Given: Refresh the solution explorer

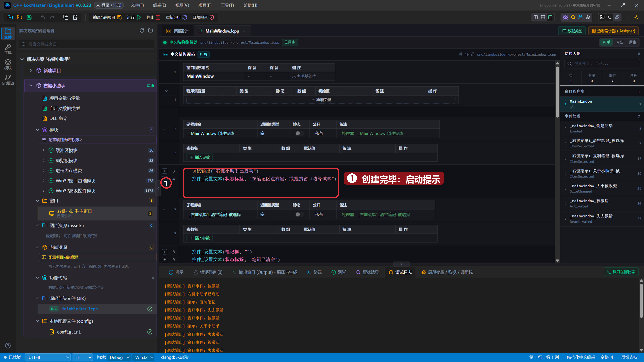Looking at the screenshot, I should click(x=142, y=31).
